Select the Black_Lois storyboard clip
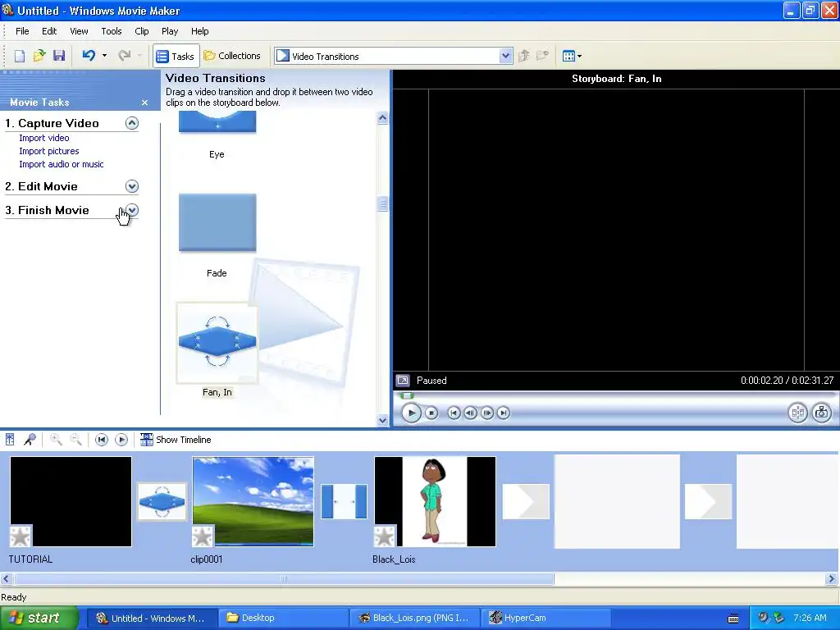 coord(435,501)
